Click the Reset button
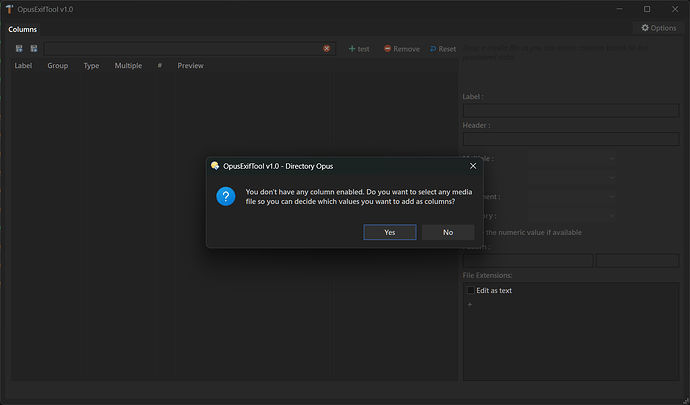 442,48
